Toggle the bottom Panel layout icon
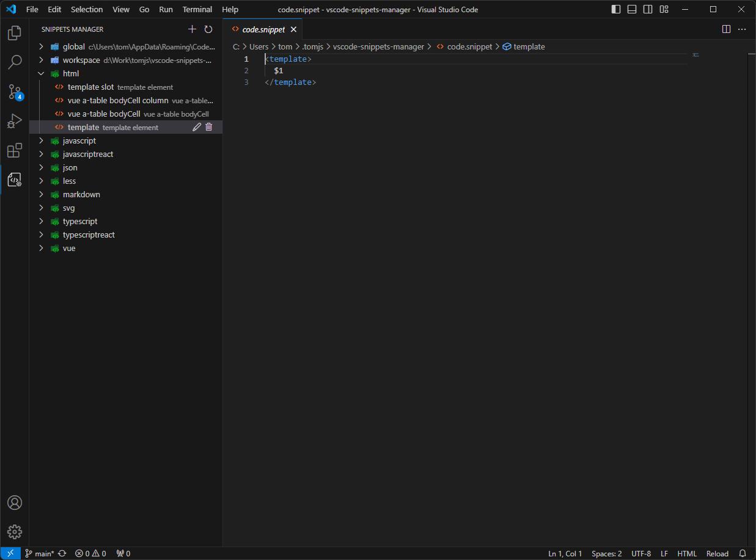 (x=632, y=9)
